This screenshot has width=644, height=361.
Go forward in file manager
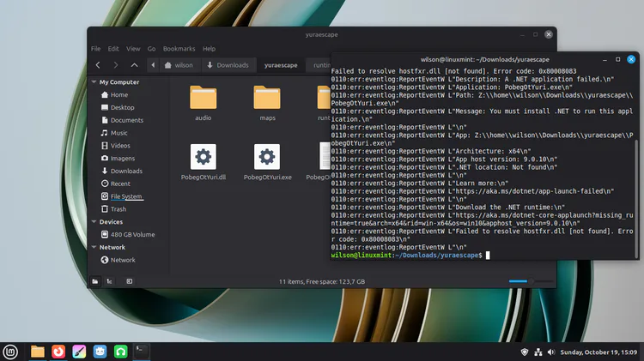point(116,65)
